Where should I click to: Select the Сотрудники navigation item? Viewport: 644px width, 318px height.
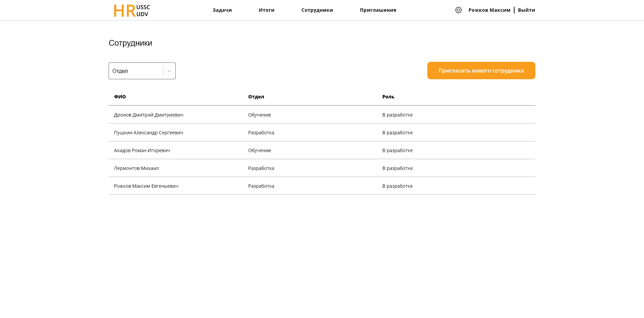[317, 10]
